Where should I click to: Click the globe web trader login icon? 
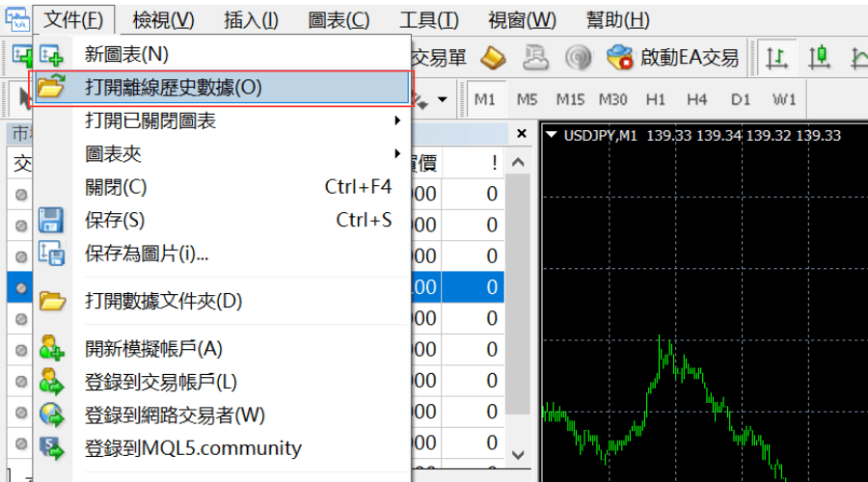click(x=52, y=415)
